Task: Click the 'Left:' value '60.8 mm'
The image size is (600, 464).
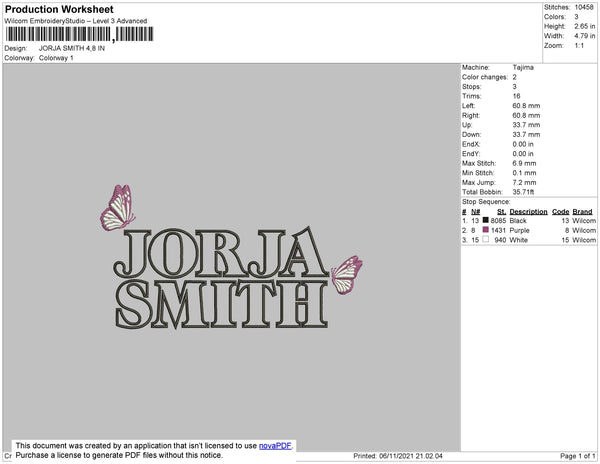Action: click(x=526, y=106)
